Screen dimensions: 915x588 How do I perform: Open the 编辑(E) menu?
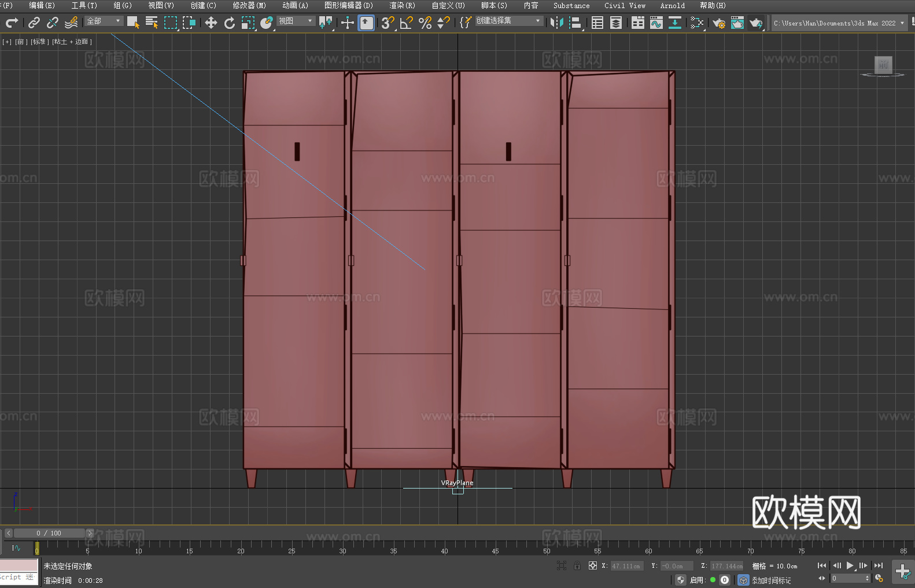pos(42,5)
